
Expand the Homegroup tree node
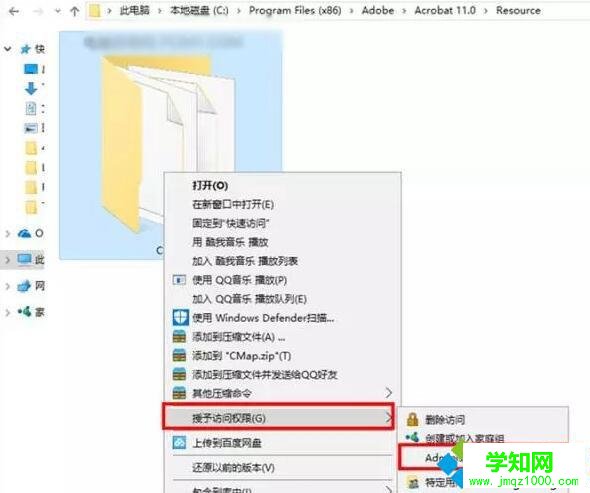[x=8, y=312]
